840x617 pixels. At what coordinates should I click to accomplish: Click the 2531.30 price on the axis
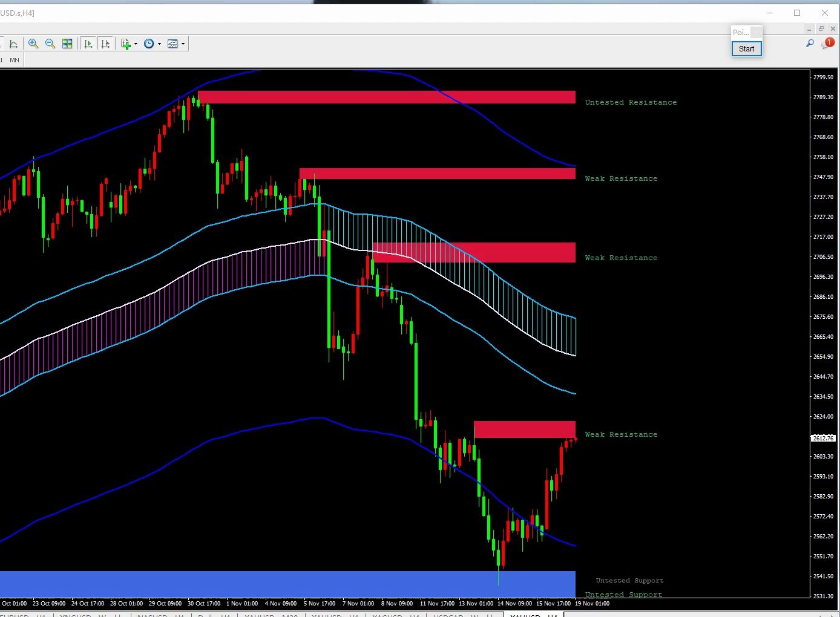pos(823,596)
